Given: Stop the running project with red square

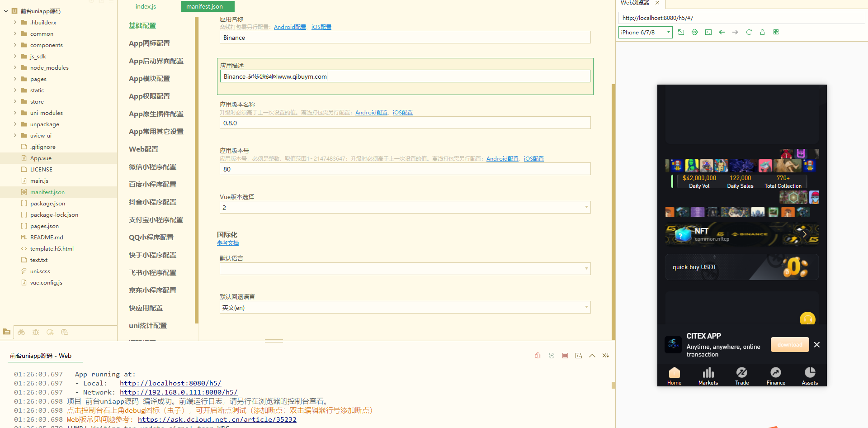Looking at the screenshot, I should pos(565,356).
